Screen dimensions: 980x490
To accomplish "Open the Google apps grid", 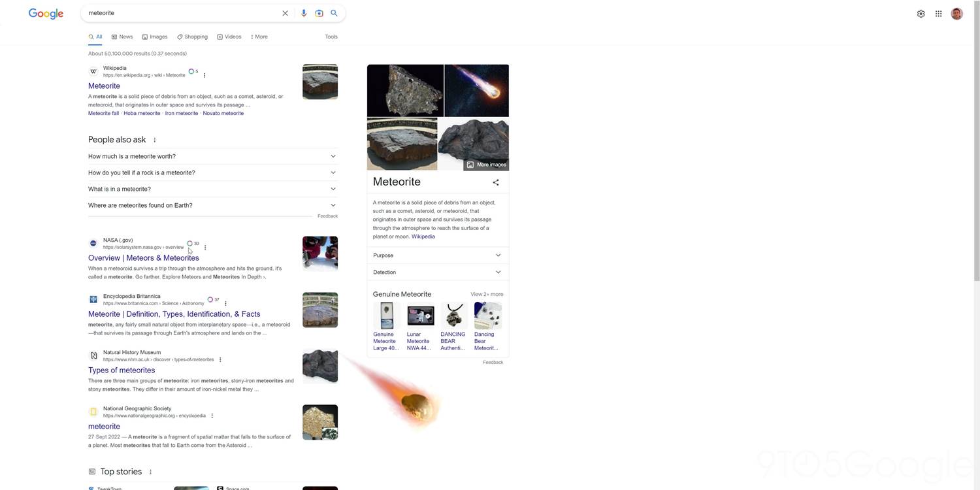I will 938,13.
